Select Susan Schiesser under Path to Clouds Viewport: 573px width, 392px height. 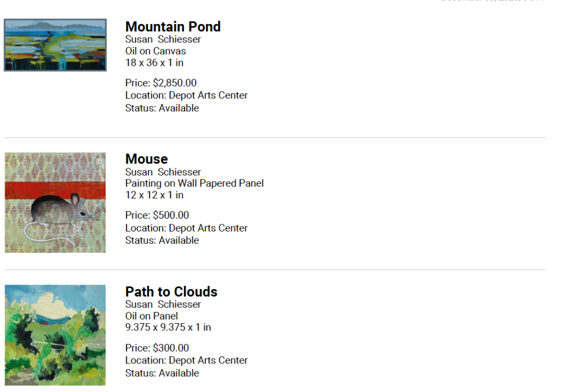(163, 304)
